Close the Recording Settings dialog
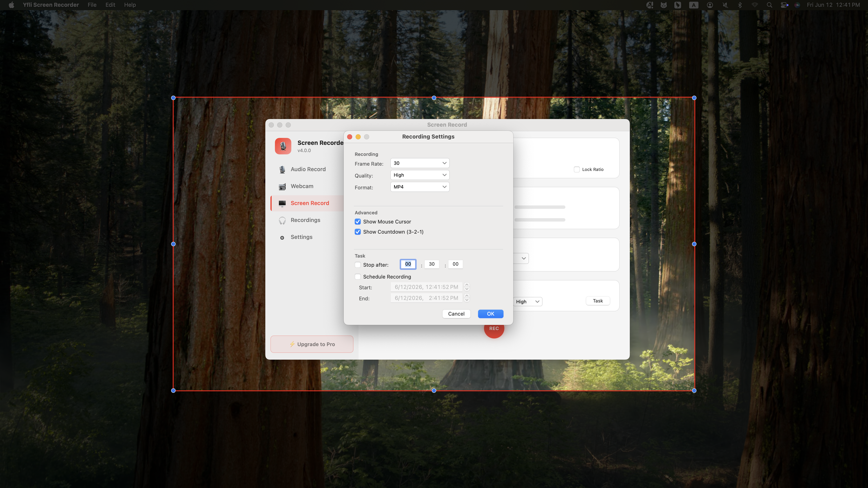Viewport: 868px width, 488px height. [x=350, y=137]
